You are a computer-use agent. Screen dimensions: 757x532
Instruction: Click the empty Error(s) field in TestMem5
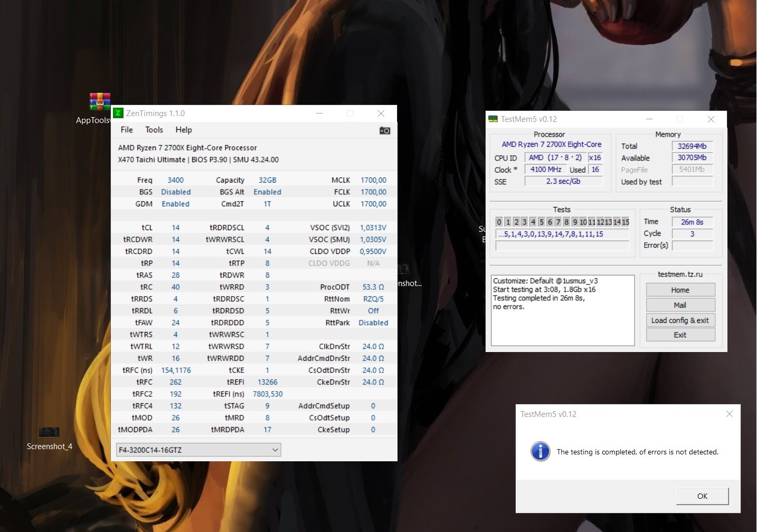point(692,245)
